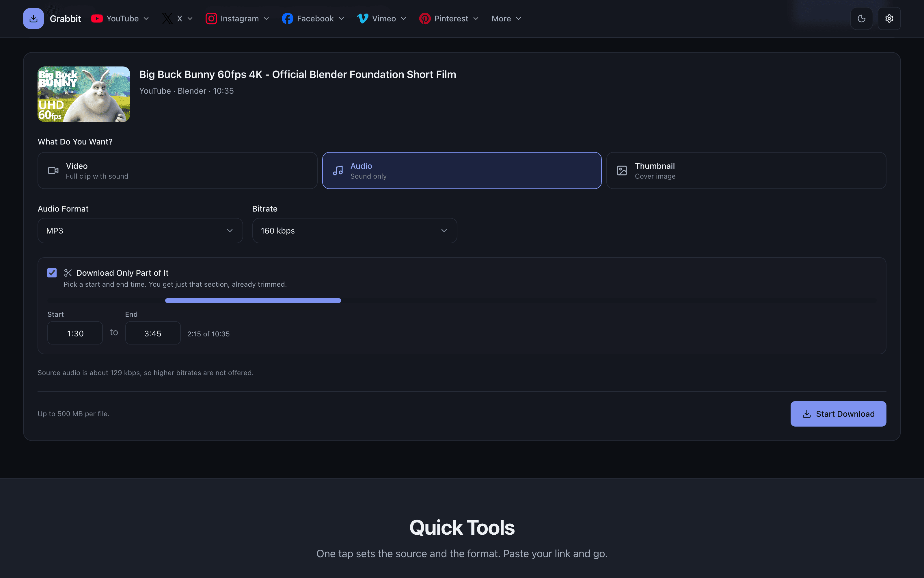Viewport: 924px width, 578px height.
Task: Click the Big Buck Bunny video thumbnail
Action: pyautogui.click(x=84, y=94)
